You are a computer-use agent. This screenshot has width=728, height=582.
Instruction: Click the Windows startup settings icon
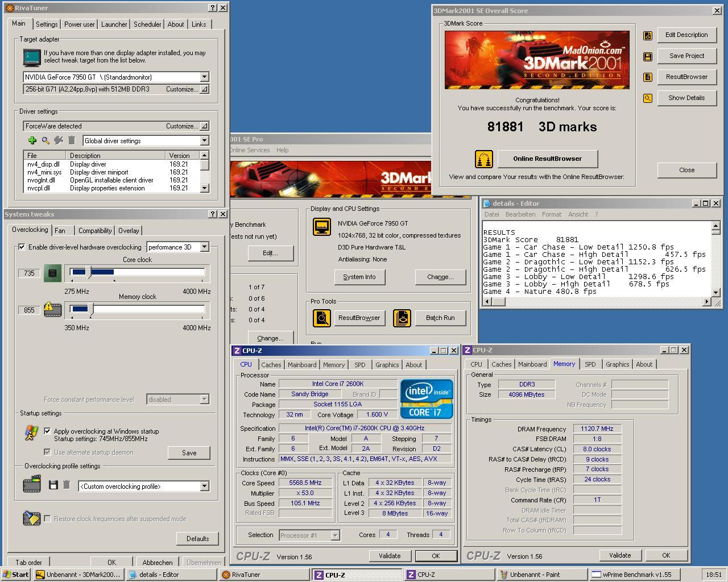[32, 433]
